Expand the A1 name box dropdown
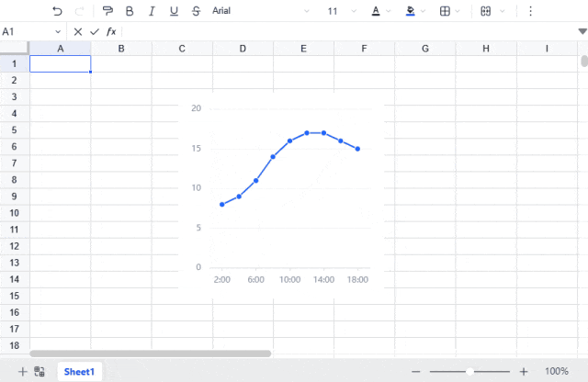The image size is (588, 382). (59, 31)
